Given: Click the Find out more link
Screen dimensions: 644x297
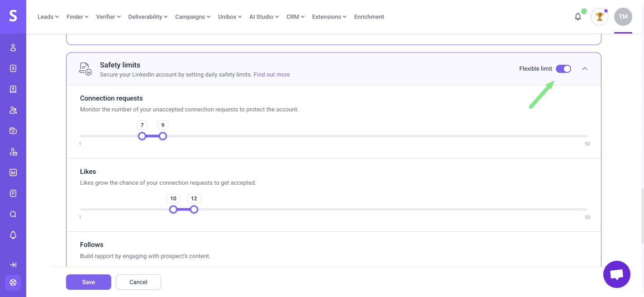Looking at the screenshot, I should pyautogui.click(x=271, y=75).
